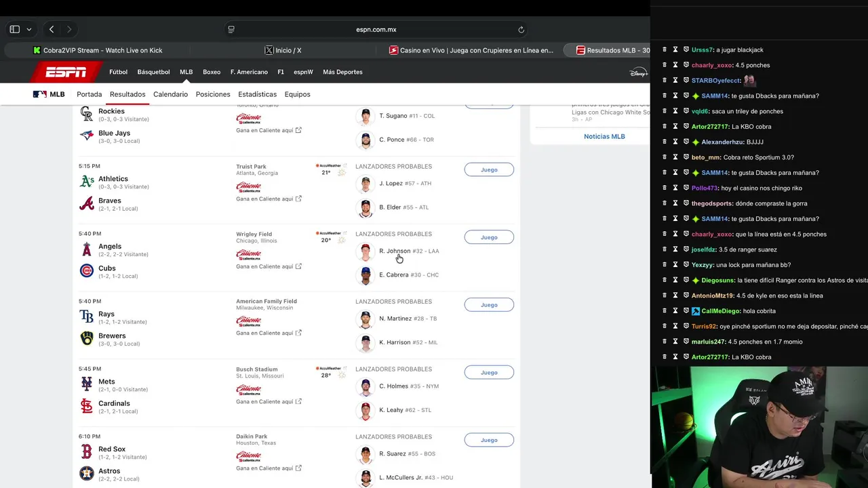Open the espnW menu

point(303,72)
